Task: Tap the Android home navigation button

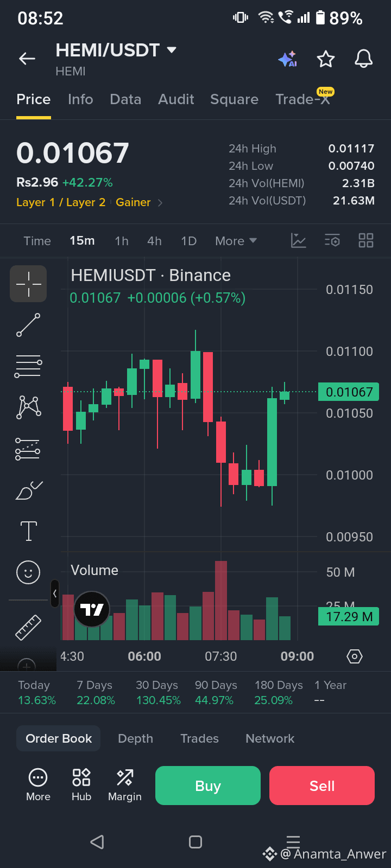Action: [195, 842]
